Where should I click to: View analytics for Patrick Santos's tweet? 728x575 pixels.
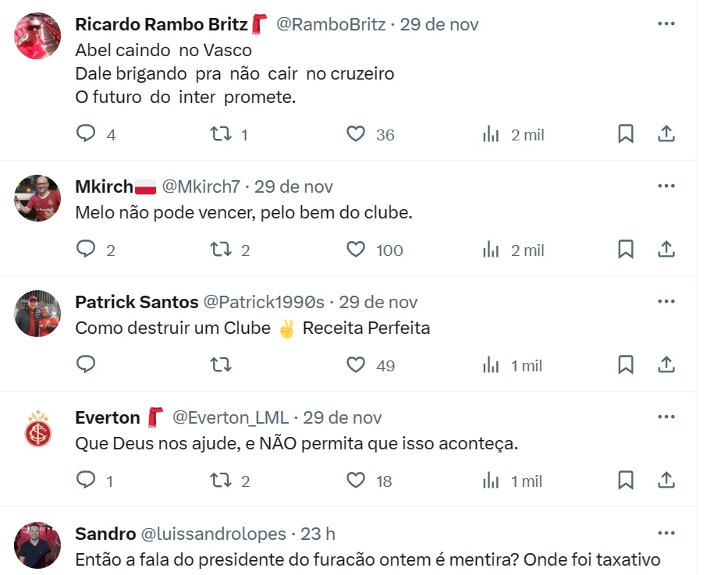[x=491, y=365]
